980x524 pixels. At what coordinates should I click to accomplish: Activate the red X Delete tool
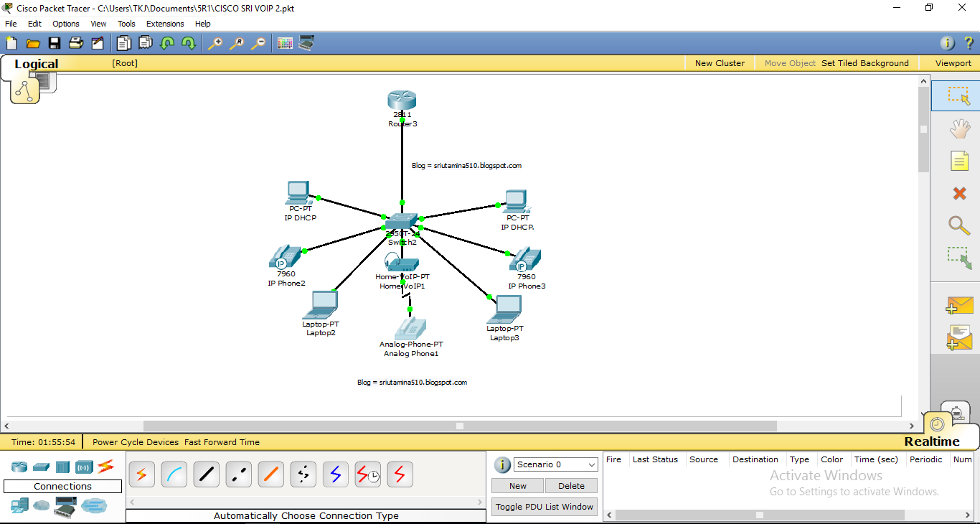coord(959,193)
